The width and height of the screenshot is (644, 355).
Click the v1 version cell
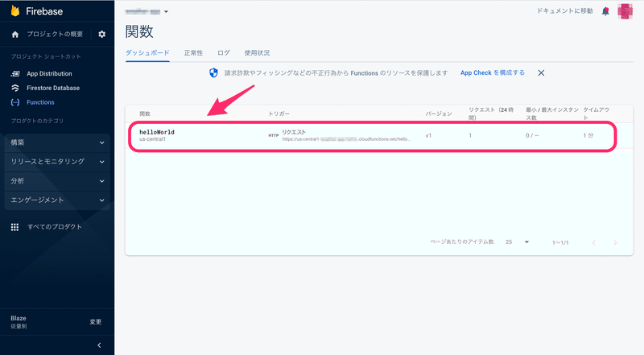pos(428,135)
